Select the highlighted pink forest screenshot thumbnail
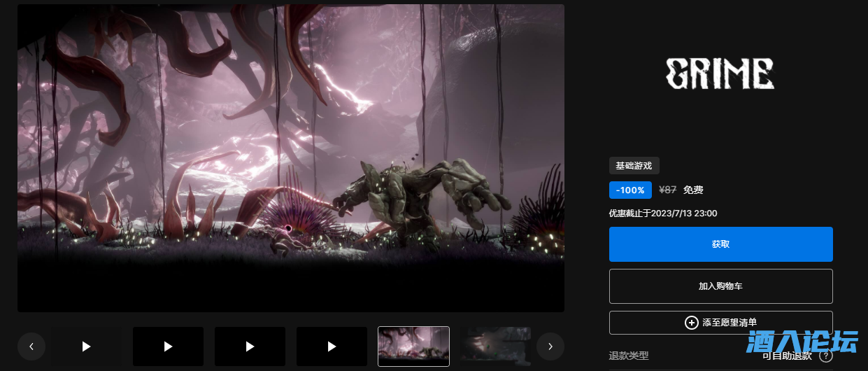 (413, 346)
